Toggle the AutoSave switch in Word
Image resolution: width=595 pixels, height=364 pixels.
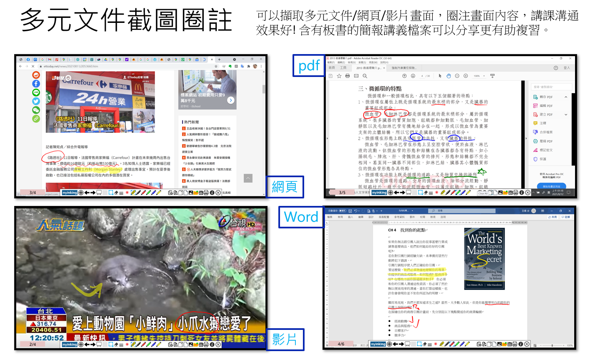point(342,211)
